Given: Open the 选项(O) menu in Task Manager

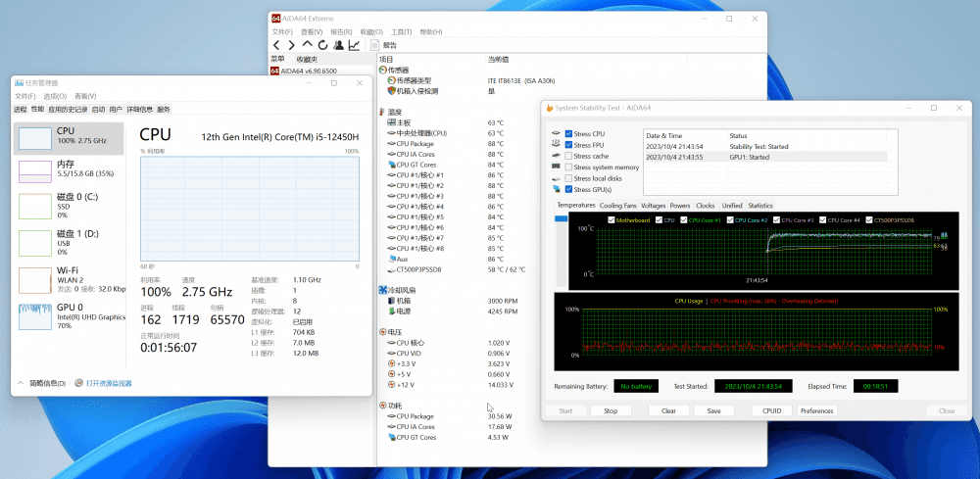Looking at the screenshot, I should pos(54,96).
